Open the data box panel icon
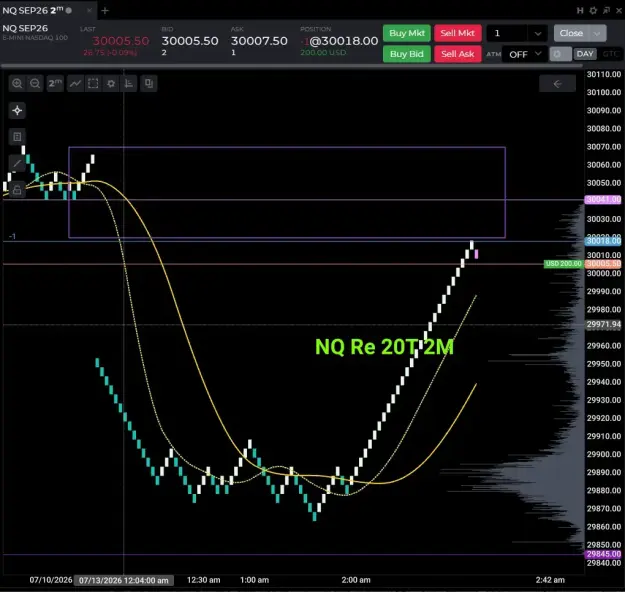Viewport: 625px width, 592px height. tap(17, 137)
